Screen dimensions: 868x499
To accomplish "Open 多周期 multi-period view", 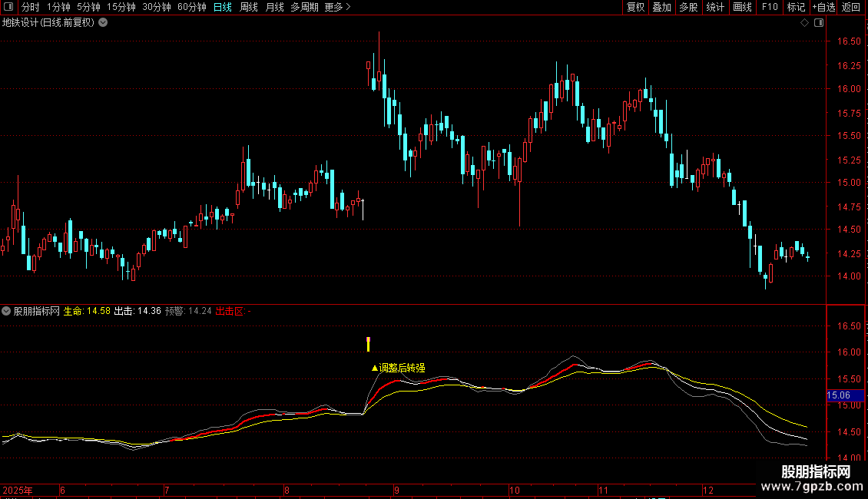I will click(304, 7).
